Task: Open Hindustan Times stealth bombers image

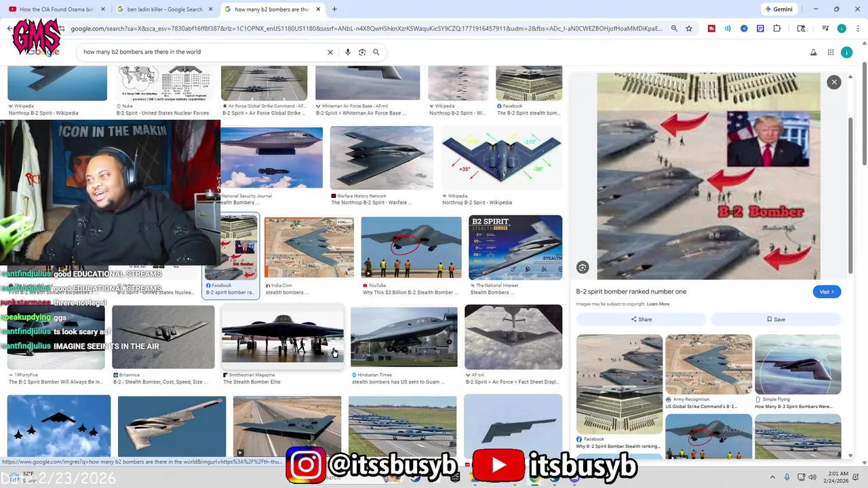Action: tap(403, 337)
